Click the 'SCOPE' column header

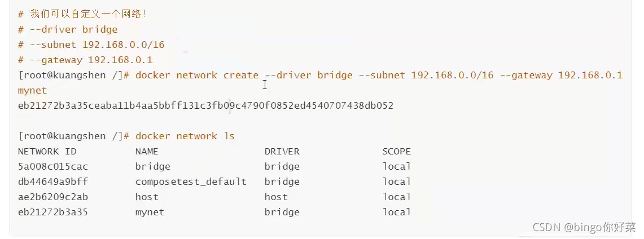tap(396, 151)
